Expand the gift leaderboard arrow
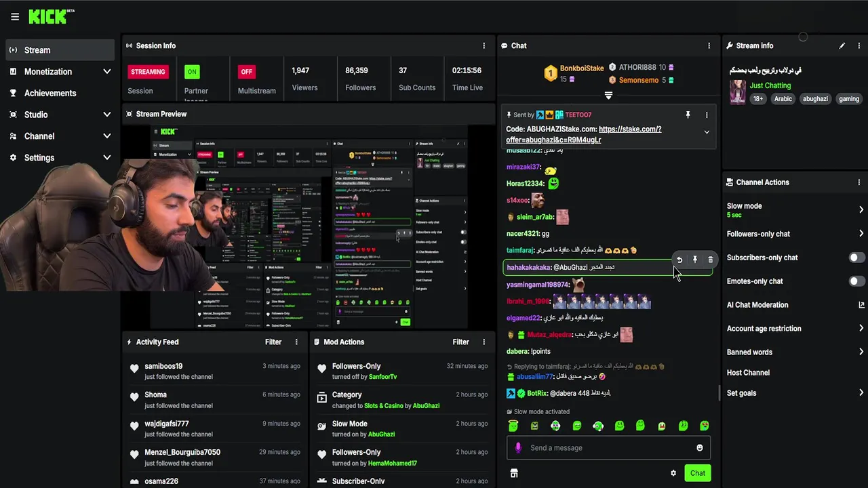This screenshot has height=488, width=868. click(608, 96)
